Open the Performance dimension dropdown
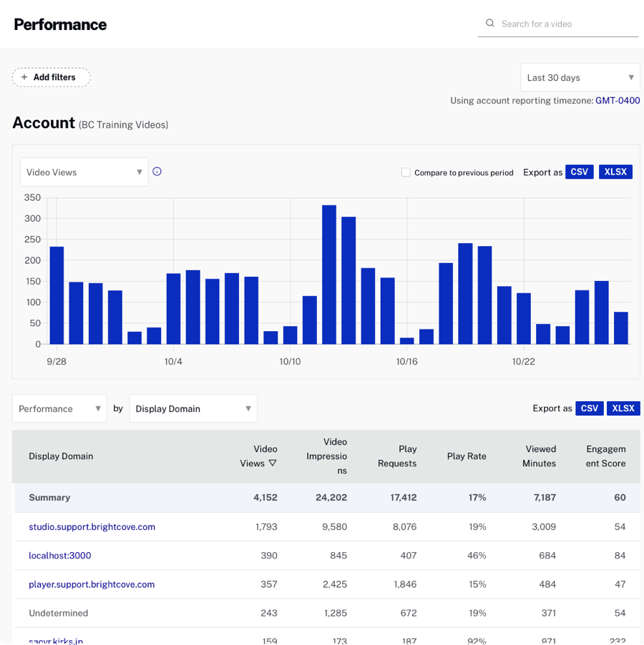 59,408
